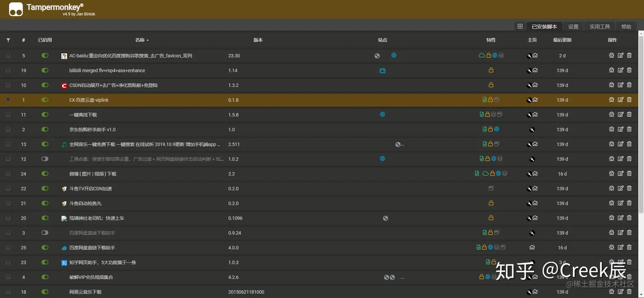The width and height of the screenshot is (644, 298).
Task: Click version 20150621181000 cell
Action: tap(246, 292)
